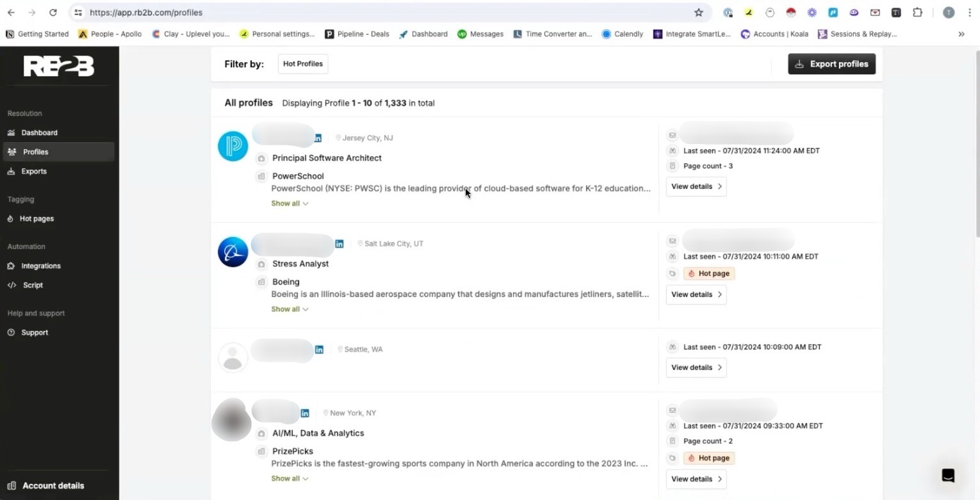Open LinkedIn icon for the PrizePicks profile
The image size is (980, 500).
305,413
